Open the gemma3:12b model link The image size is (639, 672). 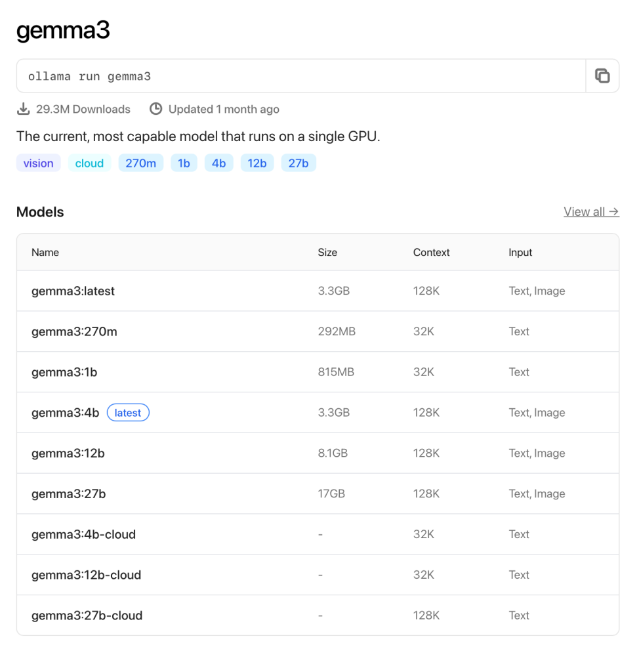[x=68, y=453]
